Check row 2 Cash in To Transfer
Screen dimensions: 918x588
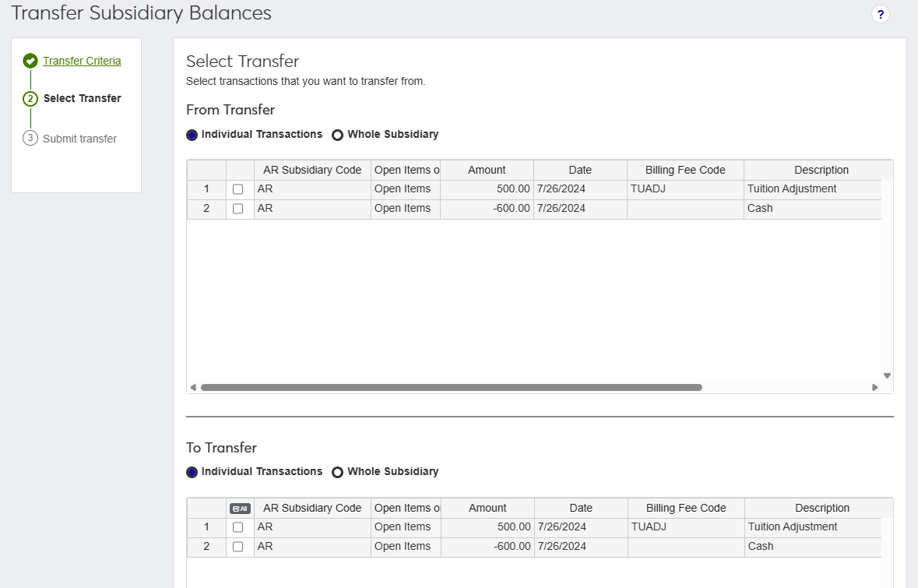click(x=237, y=547)
